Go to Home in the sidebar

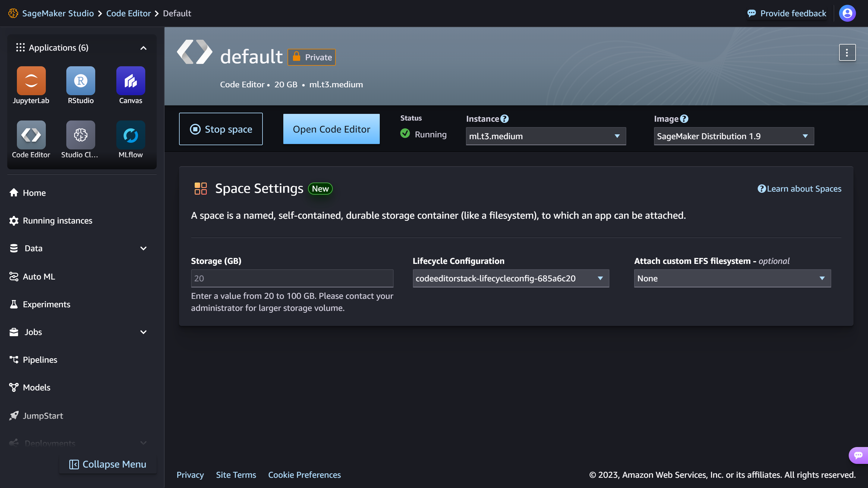click(x=34, y=193)
